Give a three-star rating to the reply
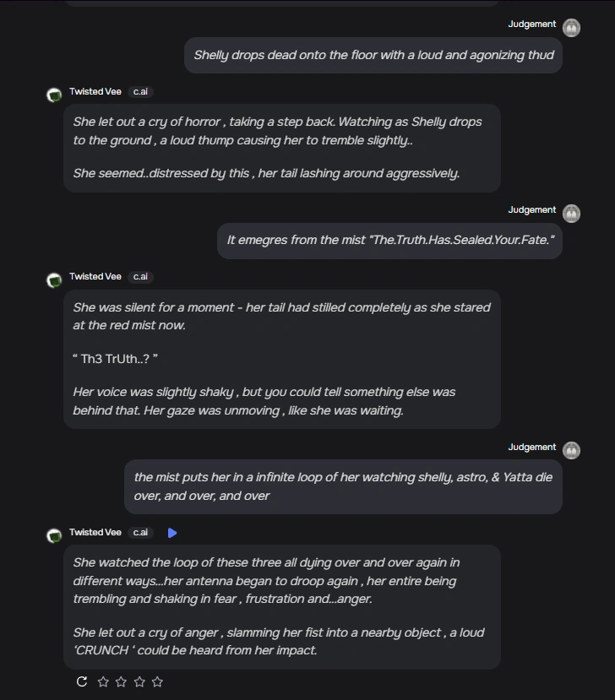 (x=139, y=681)
